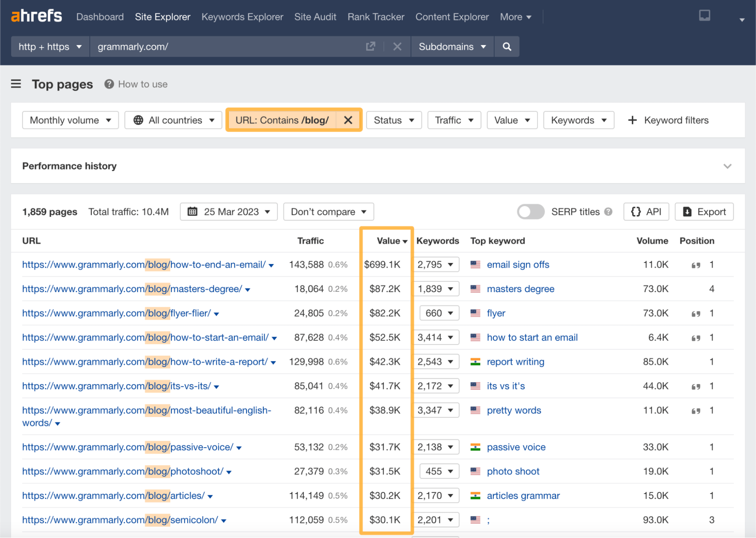The image size is (756, 538).
Task: Open Site Audit tool
Action: coord(315,16)
